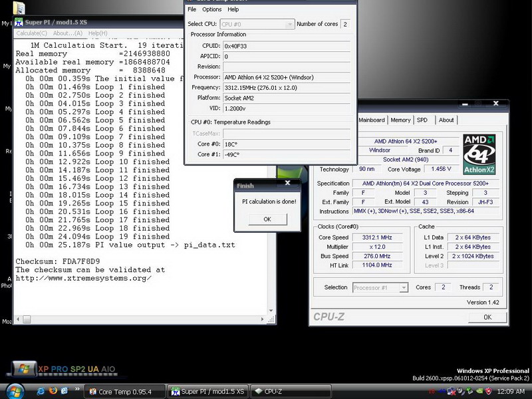Viewport: 532px width, 399px height.
Task: Click the Frequency field 3312.15MHz
Action: point(287,88)
